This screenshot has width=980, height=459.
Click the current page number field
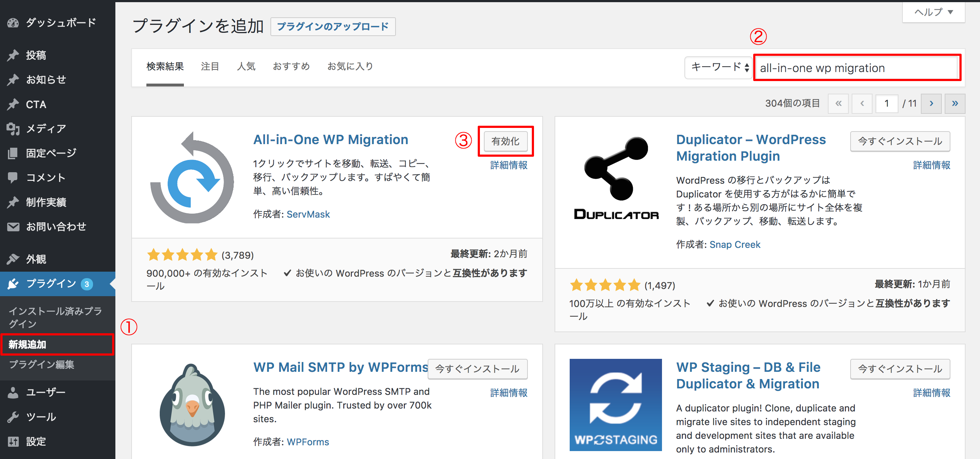pyautogui.click(x=887, y=103)
